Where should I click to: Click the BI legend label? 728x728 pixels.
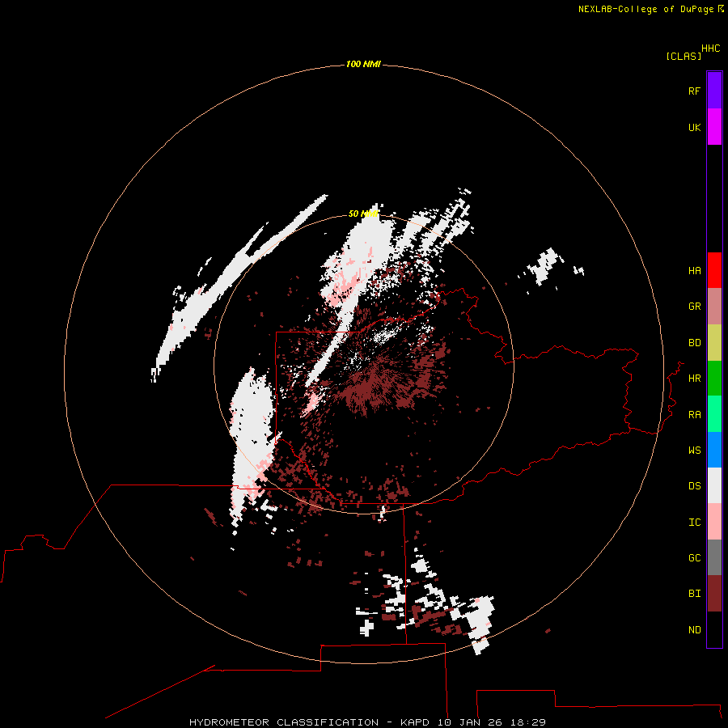click(694, 594)
